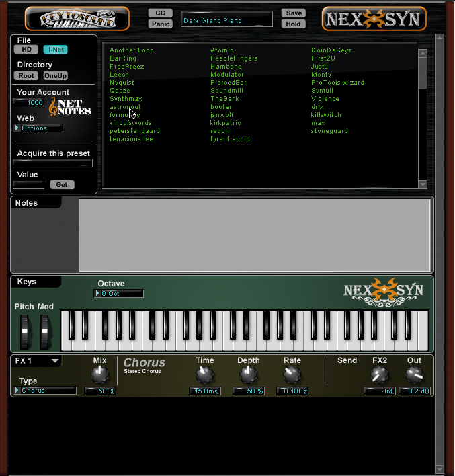455x476 pixels.
Task: Open the DoinDaKeys entry
Action: click(331, 50)
